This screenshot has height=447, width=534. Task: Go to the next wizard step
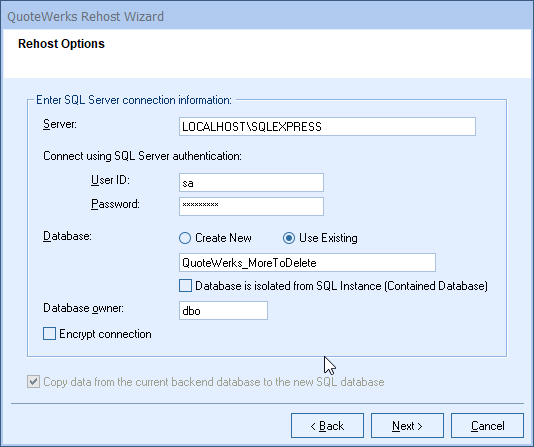pos(407,426)
